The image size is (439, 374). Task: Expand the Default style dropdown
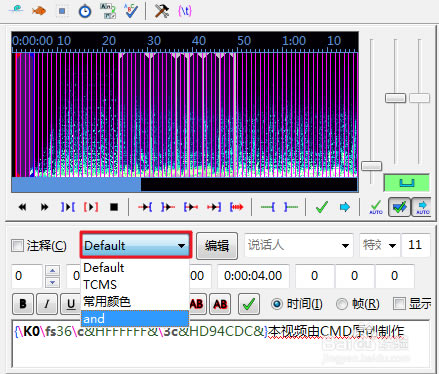[136, 245]
